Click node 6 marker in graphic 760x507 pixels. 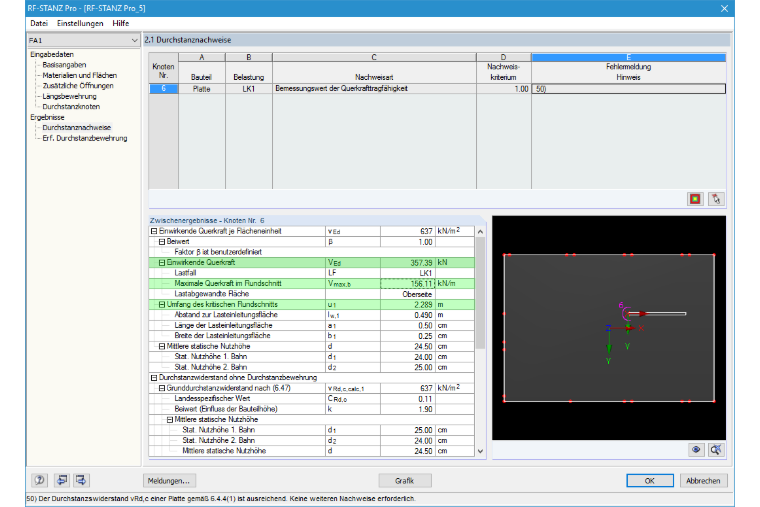click(626, 314)
